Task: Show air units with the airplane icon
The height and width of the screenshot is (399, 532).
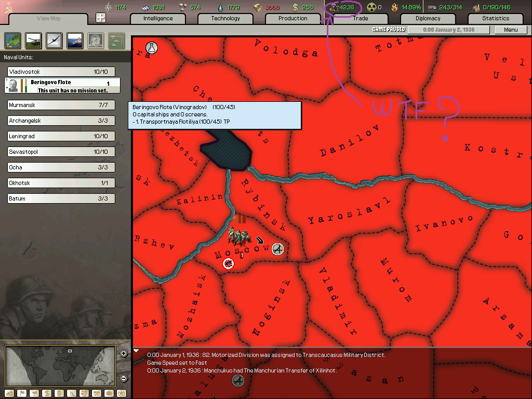Action: [x=54, y=41]
